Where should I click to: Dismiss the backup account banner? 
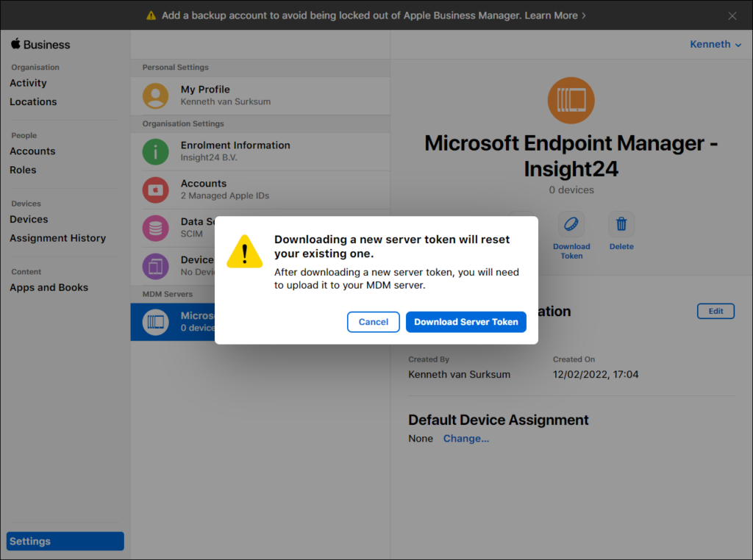point(732,15)
